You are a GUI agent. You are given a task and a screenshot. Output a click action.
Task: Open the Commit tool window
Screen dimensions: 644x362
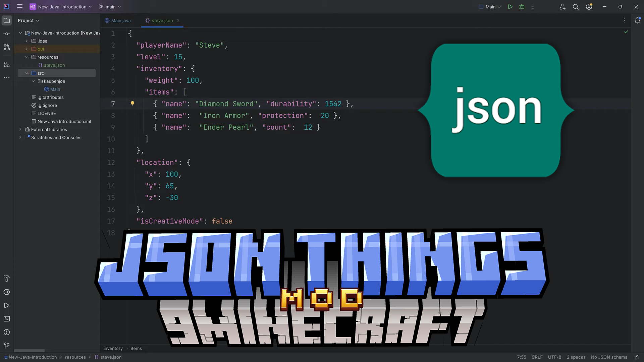(x=7, y=34)
